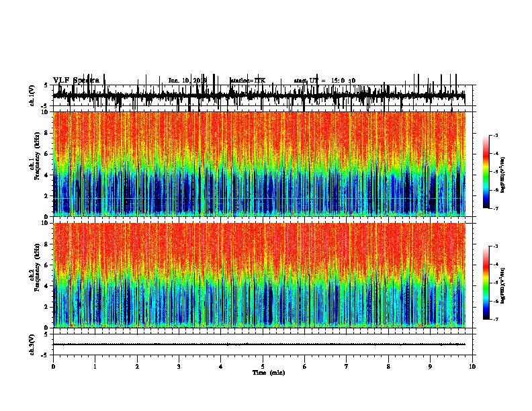The width and height of the screenshot is (532, 411).
Task: Click the '-6' value on ch.2 colorbar
Action: pos(496,301)
